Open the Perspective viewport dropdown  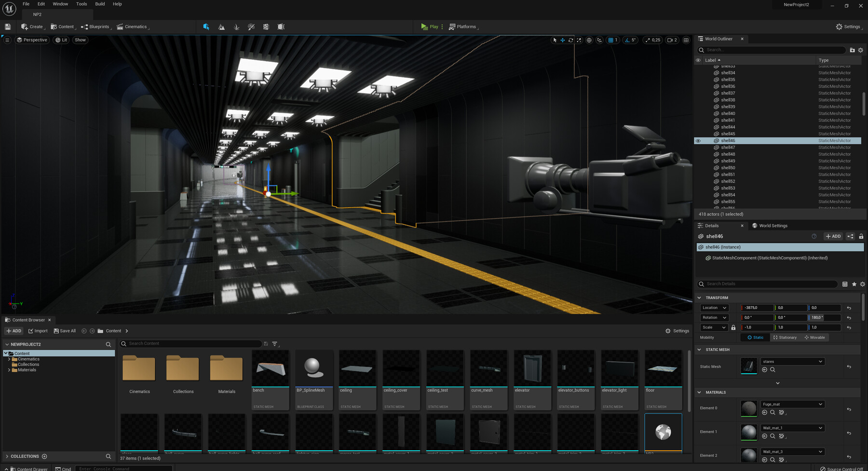tap(32, 40)
